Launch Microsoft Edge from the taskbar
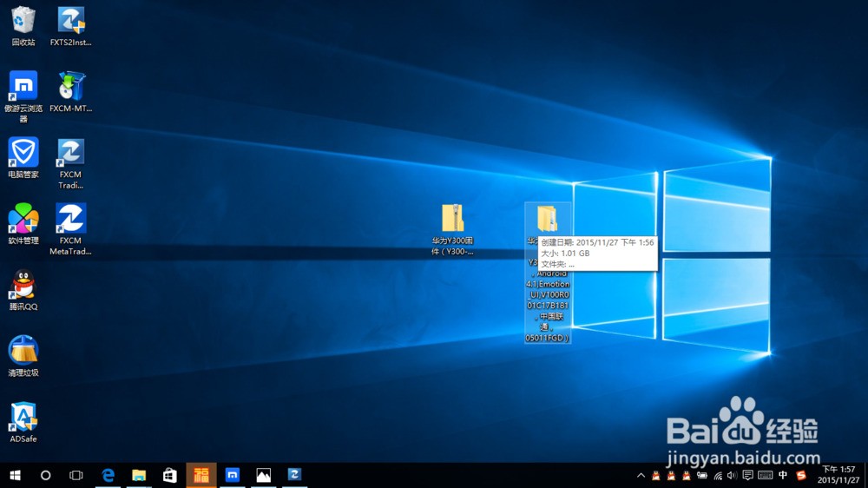Image resolution: width=868 pixels, height=488 pixels. tap(108, 475)
